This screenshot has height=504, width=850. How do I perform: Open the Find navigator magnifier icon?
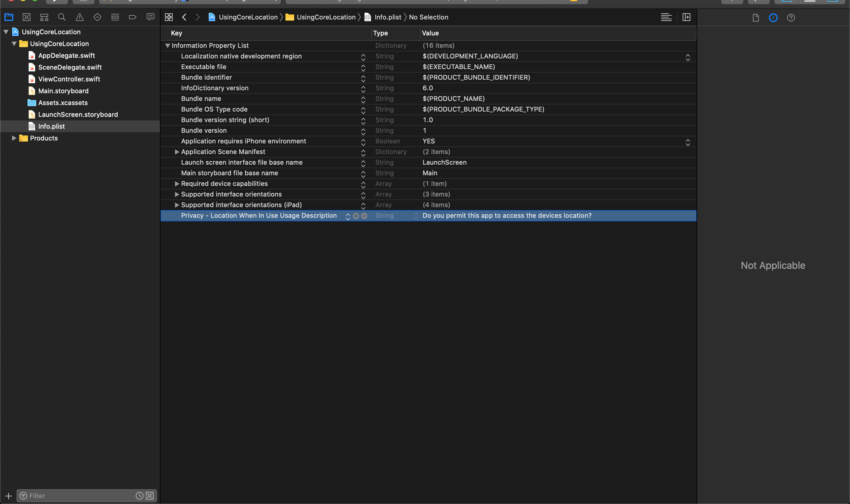[62, 17]
